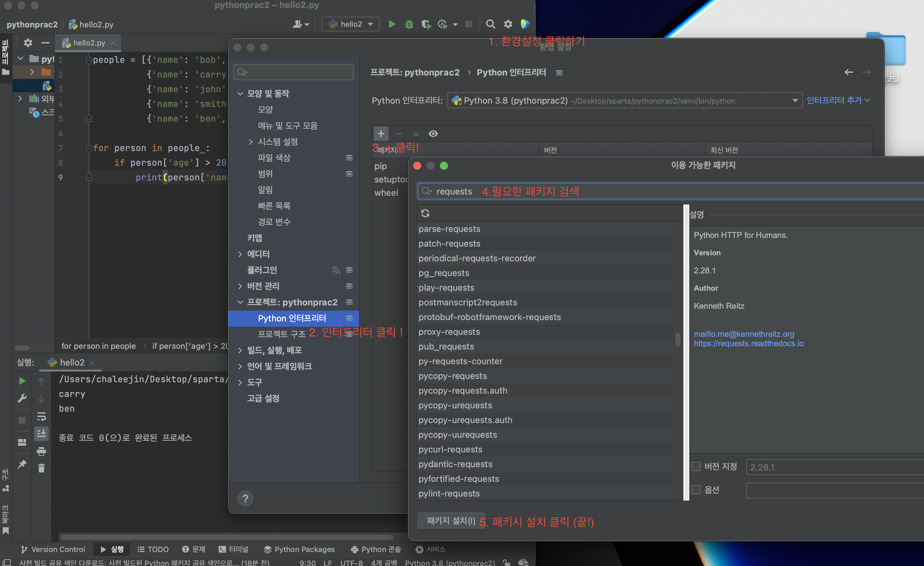Open the hello2 run configuration dropdown

(x=351, y=24)
